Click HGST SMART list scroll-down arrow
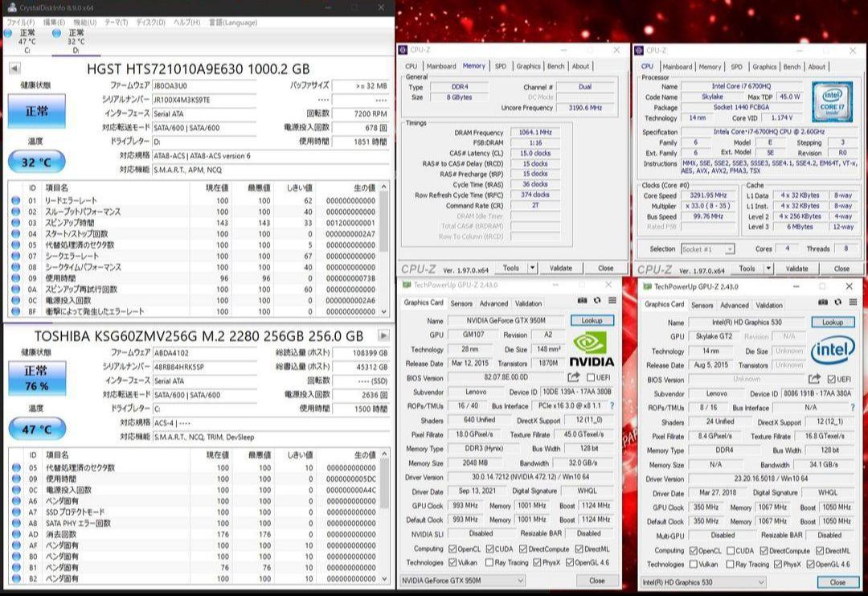 point(385,312)
